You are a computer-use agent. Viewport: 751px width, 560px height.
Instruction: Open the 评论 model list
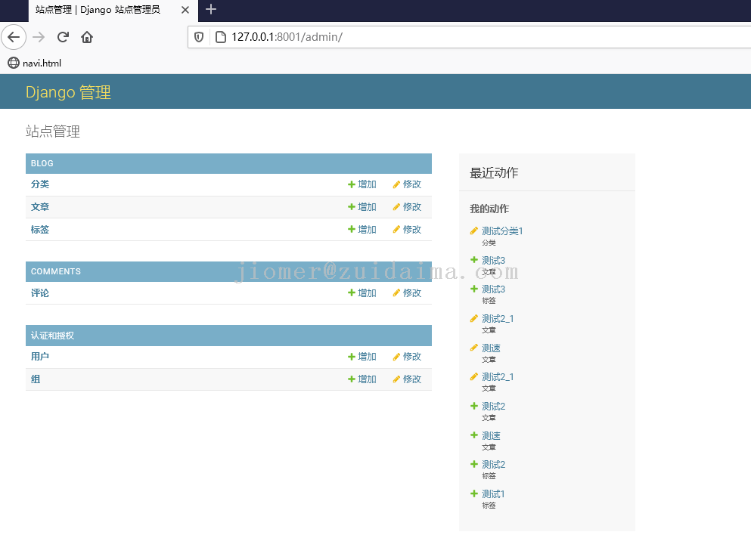[40, 293]
